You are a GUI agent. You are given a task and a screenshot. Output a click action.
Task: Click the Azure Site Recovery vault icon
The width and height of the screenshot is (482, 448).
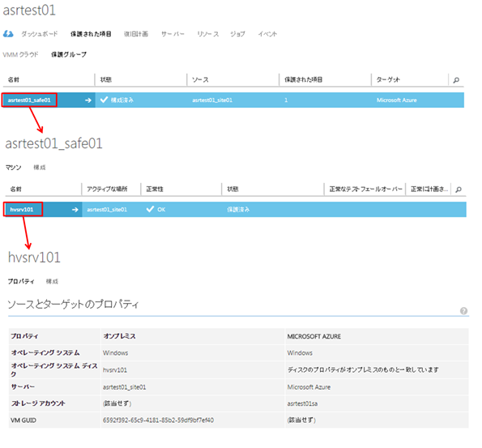[8, 34]
